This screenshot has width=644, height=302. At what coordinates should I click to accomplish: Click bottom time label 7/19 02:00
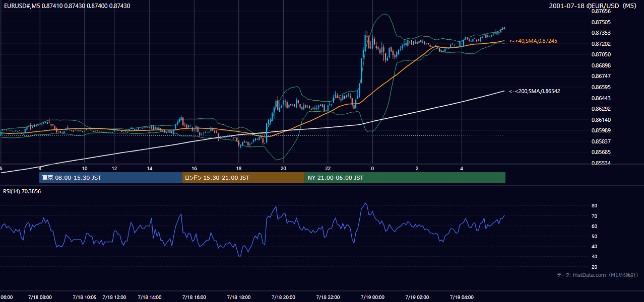click(x=417, y=297)
